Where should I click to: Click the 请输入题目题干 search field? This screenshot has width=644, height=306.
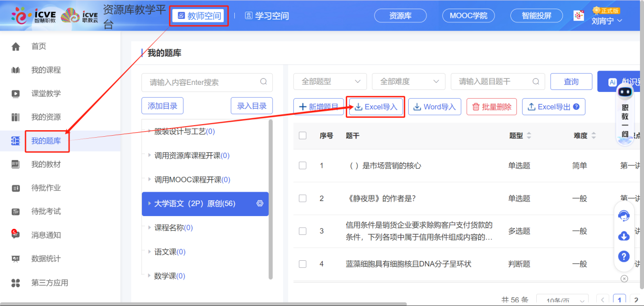point(492,81)
